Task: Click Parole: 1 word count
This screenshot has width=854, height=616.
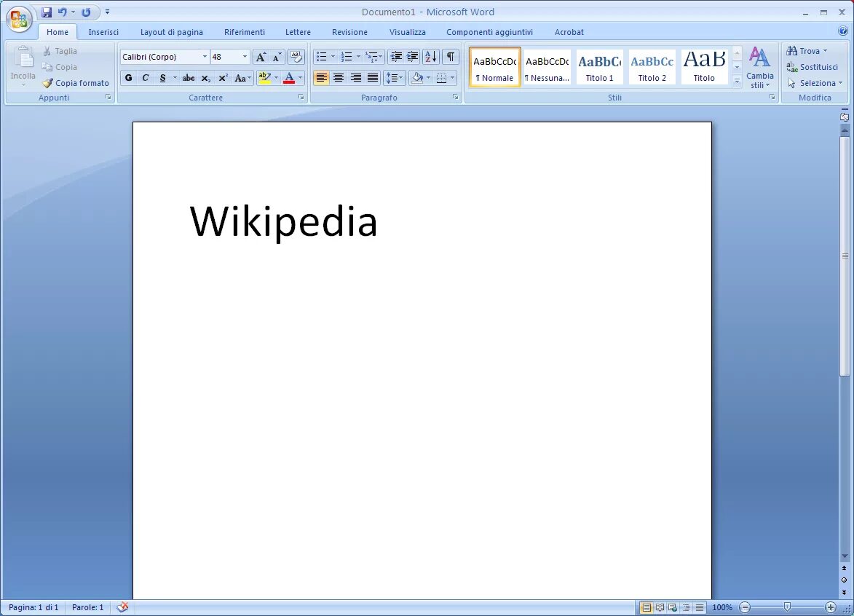Action: (87, 607)
